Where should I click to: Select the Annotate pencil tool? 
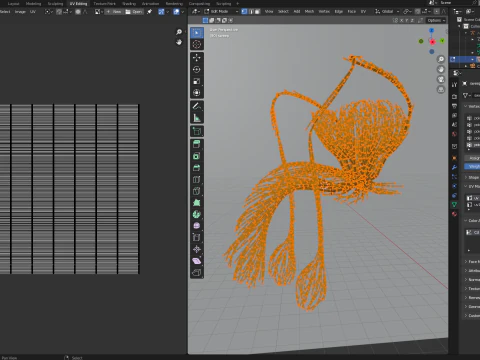pyautogui.click(x=197, y=106)
